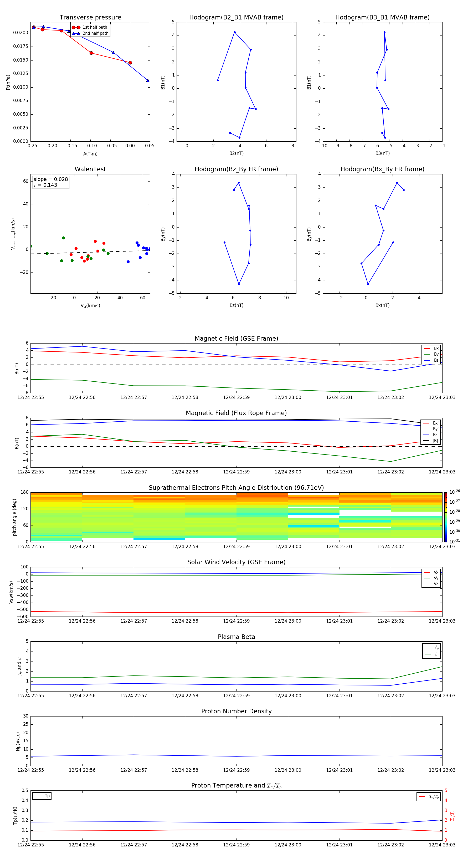Click the "B3(nT)" x-axis label
Viewport: 473px width, 868px height.
click(382, 153)
